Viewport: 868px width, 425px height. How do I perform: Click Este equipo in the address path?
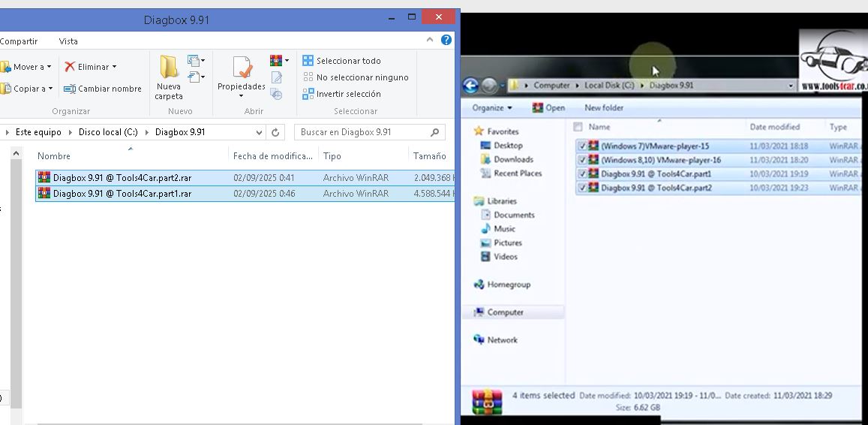(x=38, y=132)
